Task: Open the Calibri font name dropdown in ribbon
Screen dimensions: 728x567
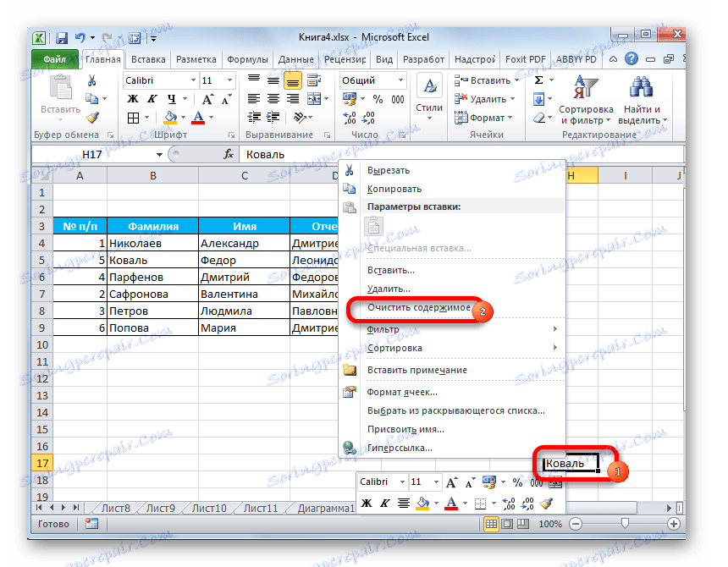Action: click(x=194, y=80)
